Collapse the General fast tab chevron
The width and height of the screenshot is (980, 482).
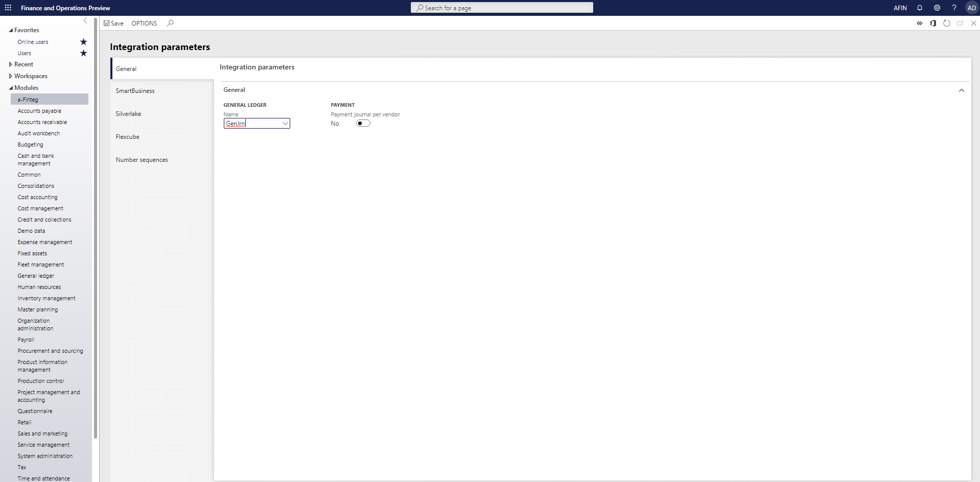pos(962,90)
